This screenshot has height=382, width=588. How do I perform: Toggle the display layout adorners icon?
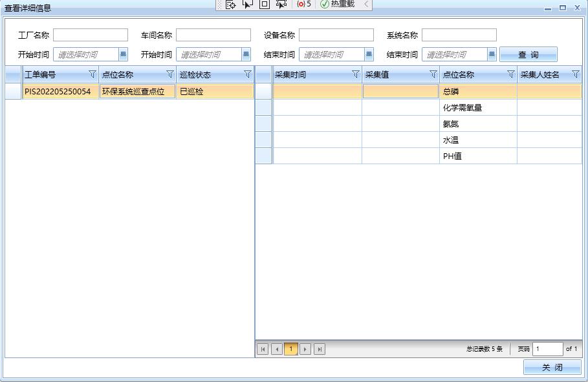point(264,4)
